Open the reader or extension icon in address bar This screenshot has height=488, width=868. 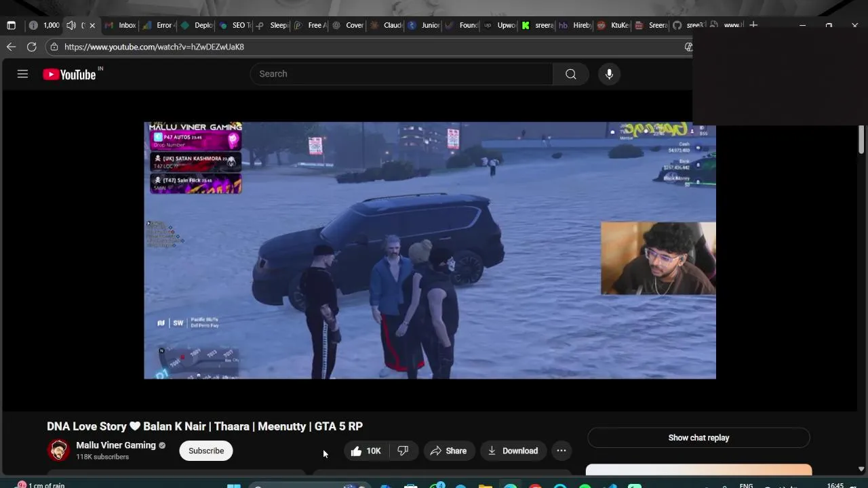click(688, 47)
